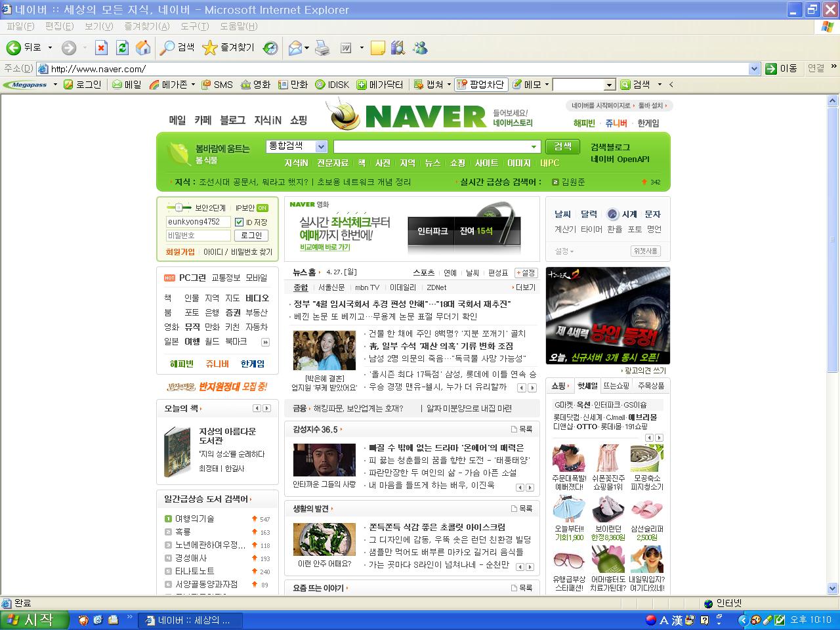
Task: Click the mail envelope toolbar icon
Action: pos(295,47)
